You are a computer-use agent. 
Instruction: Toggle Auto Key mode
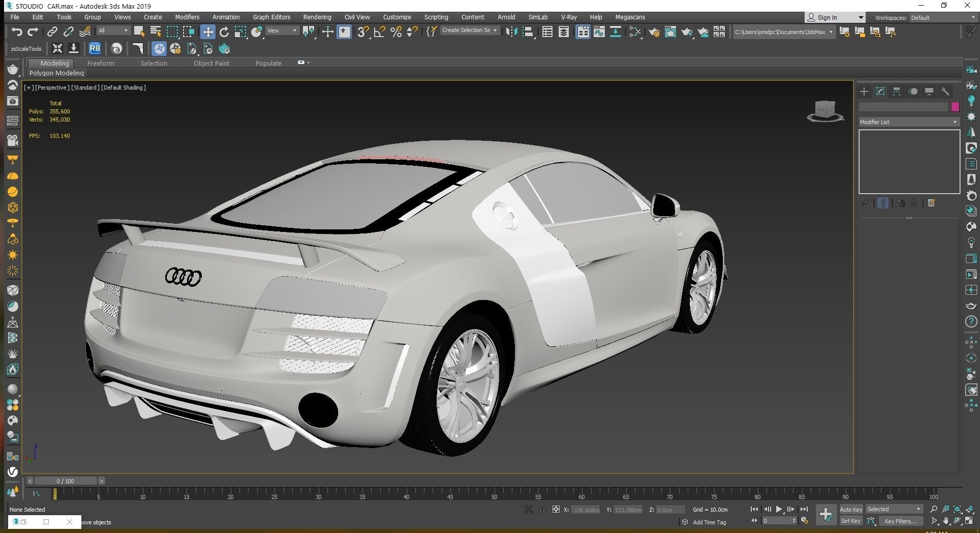coord(851,509)
